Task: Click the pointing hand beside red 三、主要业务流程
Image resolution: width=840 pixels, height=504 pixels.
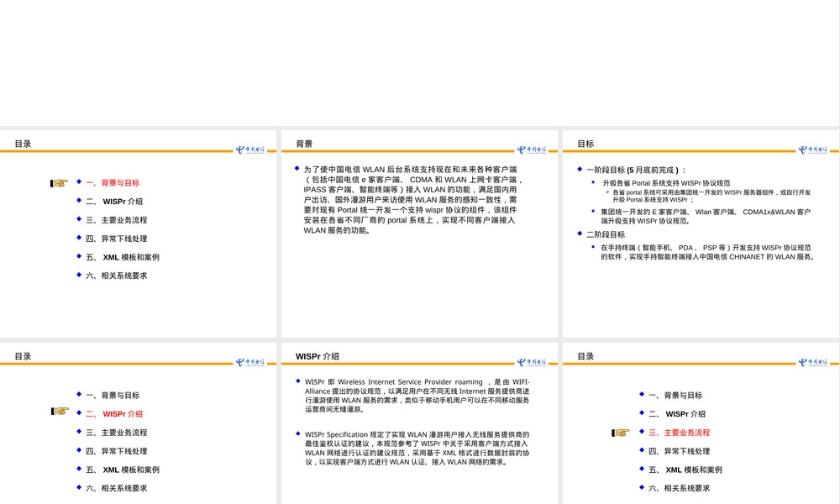Action: [x=621, y=433]
